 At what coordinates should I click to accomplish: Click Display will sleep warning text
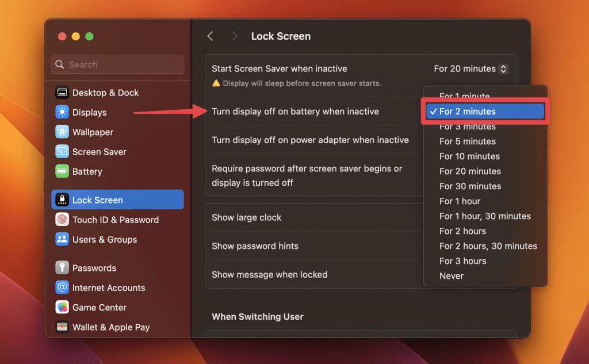302,83
